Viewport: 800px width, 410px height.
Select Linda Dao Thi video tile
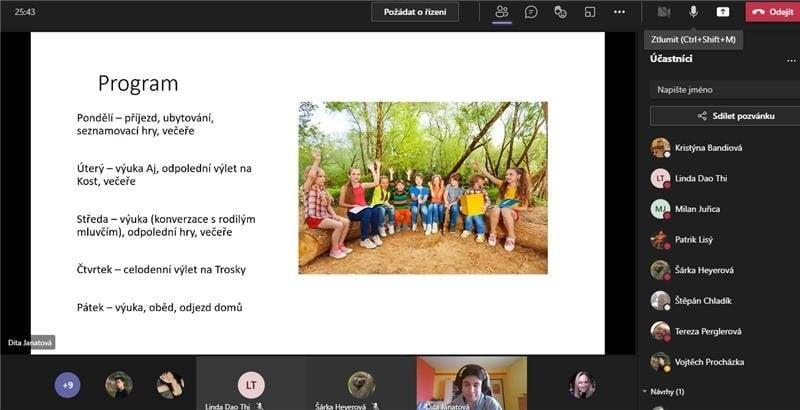click(x=251, y=383)
